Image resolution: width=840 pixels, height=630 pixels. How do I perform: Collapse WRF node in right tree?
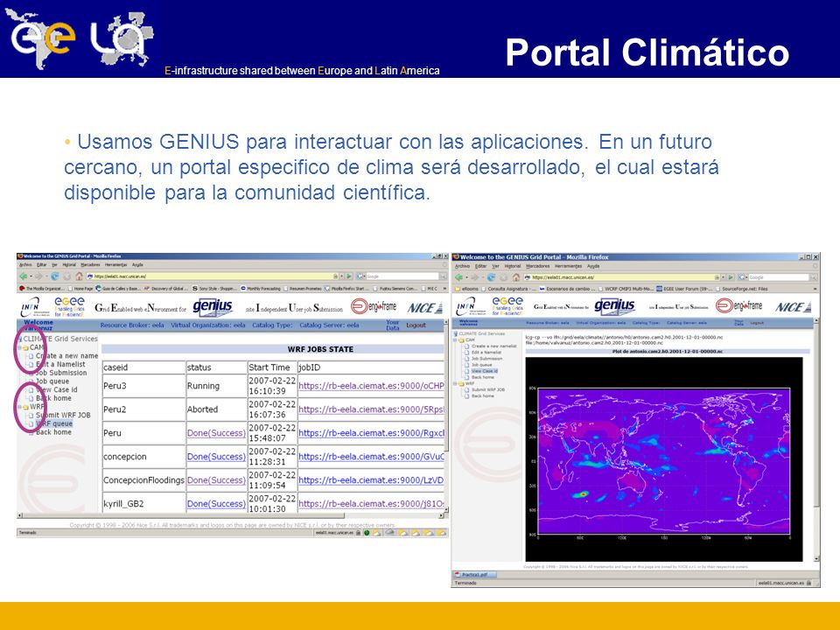[x=455, y=383]
